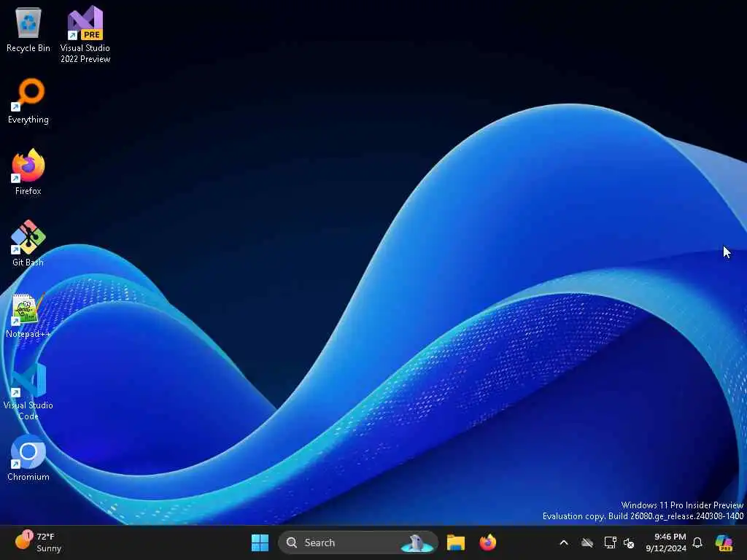Image resolution: width=747 pixels, height=560 pixels.
Task: Select the Notepad++ desktop shortcut
Action: (x=28, y=315)
